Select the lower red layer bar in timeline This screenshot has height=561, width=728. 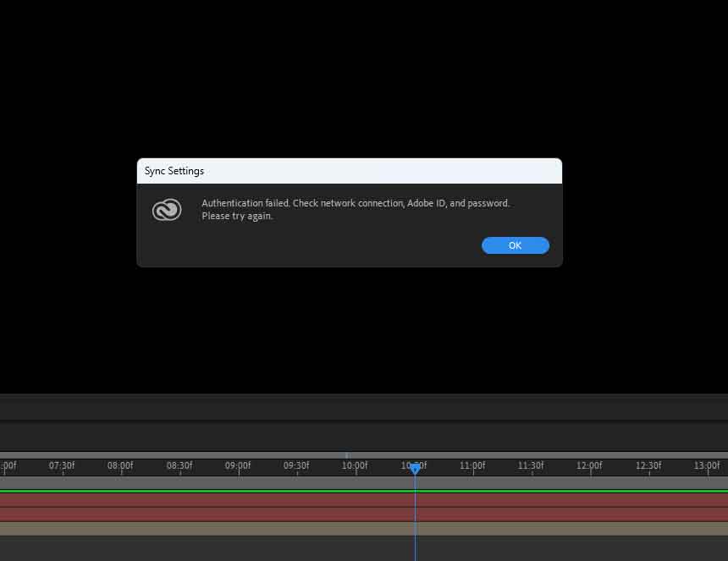[x=364, y=514]
